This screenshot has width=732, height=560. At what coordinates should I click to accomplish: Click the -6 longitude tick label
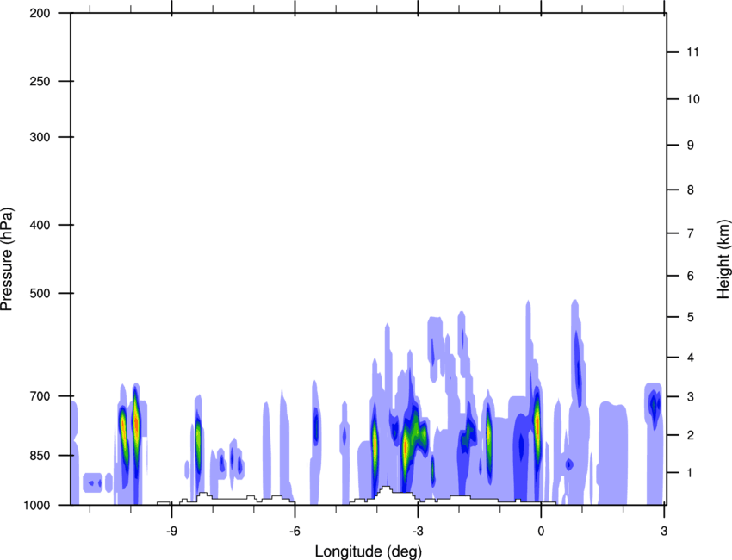pyautogui.click(x=295, y=532)
